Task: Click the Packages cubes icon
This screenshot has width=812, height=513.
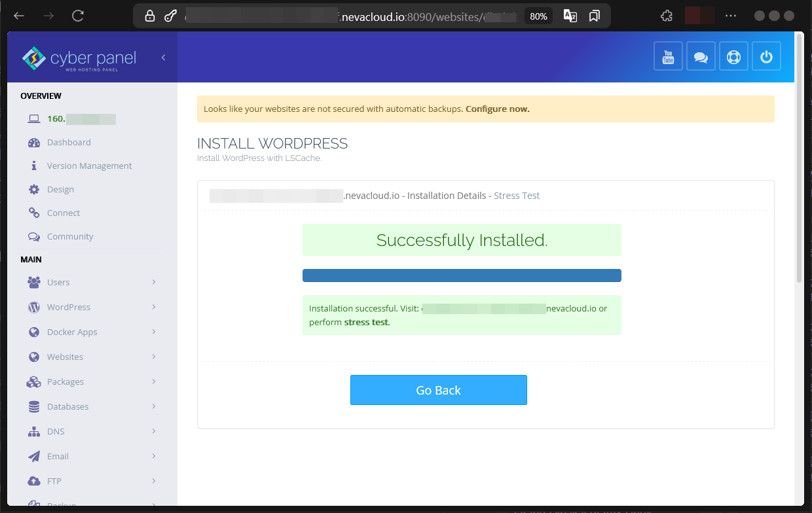Action: click(34, 381)
